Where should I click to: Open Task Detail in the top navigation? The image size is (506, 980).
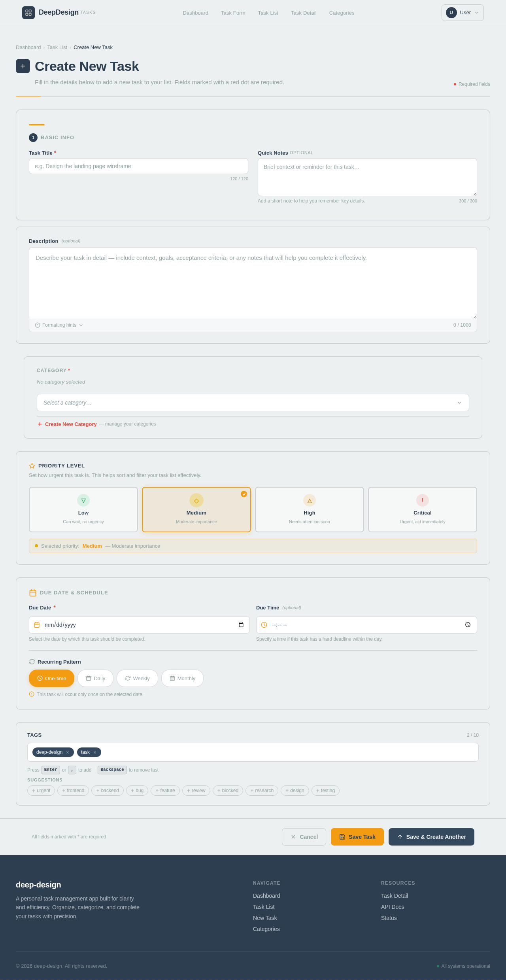(304, 13)
